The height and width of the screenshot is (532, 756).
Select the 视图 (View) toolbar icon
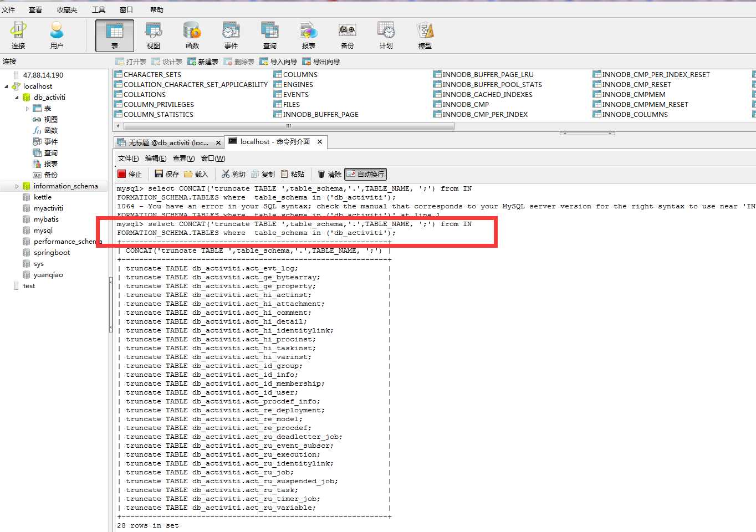(x=154, y=35)
